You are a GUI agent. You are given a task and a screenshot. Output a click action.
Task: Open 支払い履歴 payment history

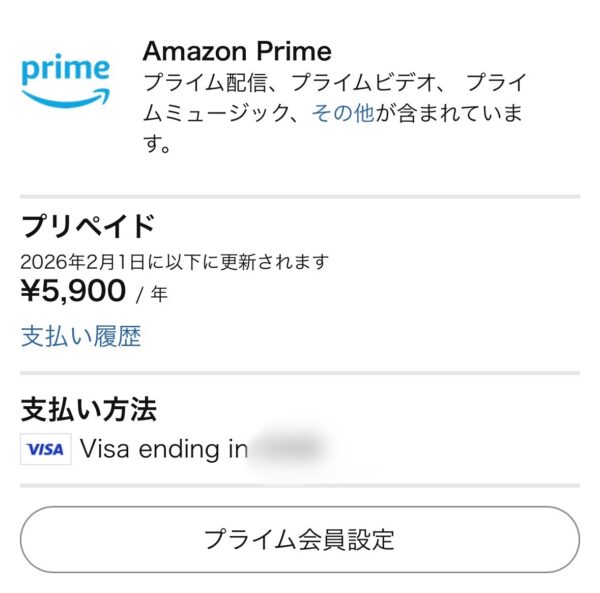pos(81,336)
